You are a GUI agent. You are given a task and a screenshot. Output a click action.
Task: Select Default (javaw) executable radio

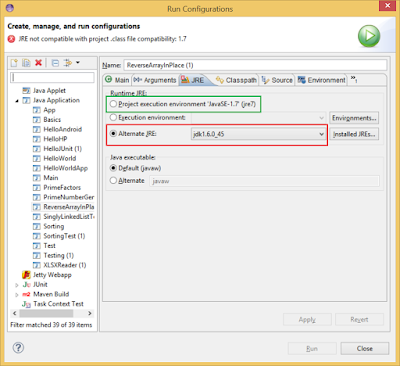(113, 168)
